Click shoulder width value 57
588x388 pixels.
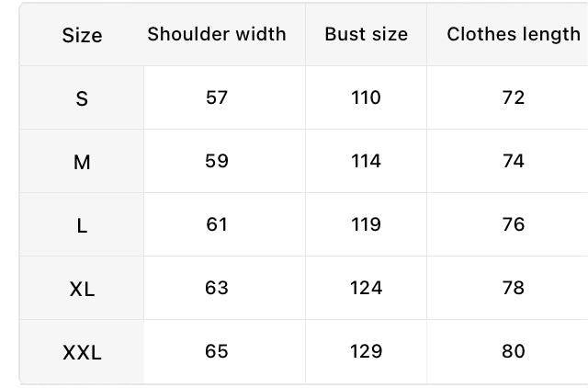pyautogui.click(x=217, y=97)
